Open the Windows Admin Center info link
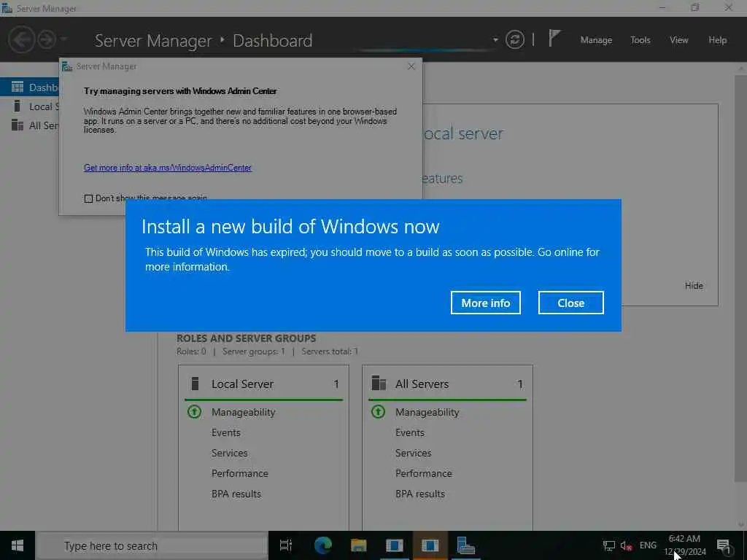The height and width of the screenshot is (560, 747). pyautogui.click(x=167, y=168)
